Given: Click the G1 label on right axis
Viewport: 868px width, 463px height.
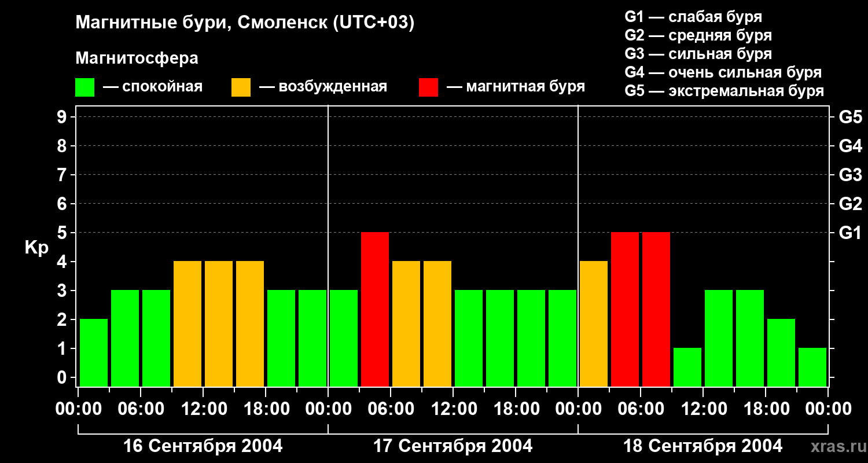Looking at the screenshot, I should [x=850, y=233].
